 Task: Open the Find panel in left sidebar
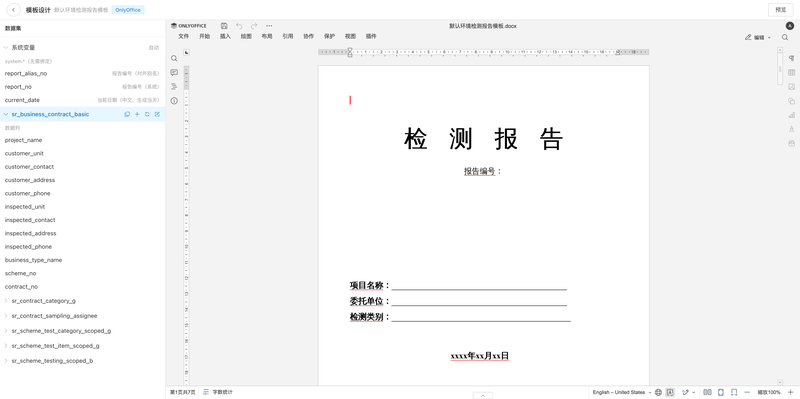(174, 58)
